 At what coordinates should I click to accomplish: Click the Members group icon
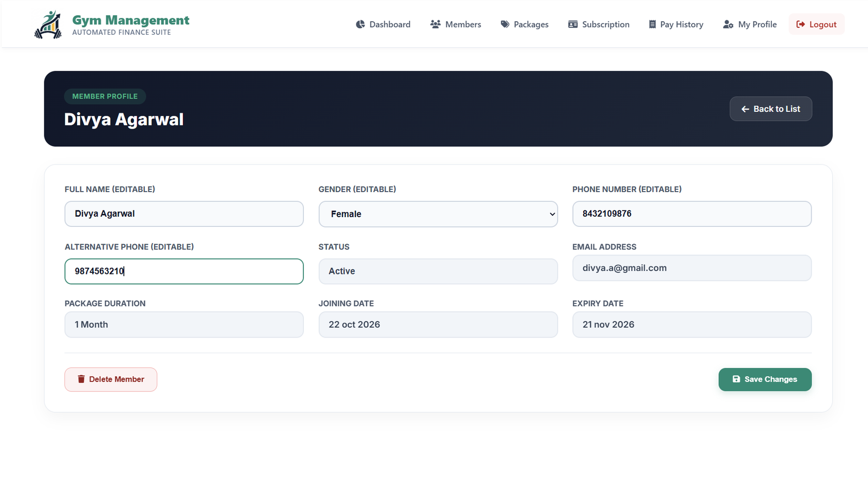click(435, 24)
